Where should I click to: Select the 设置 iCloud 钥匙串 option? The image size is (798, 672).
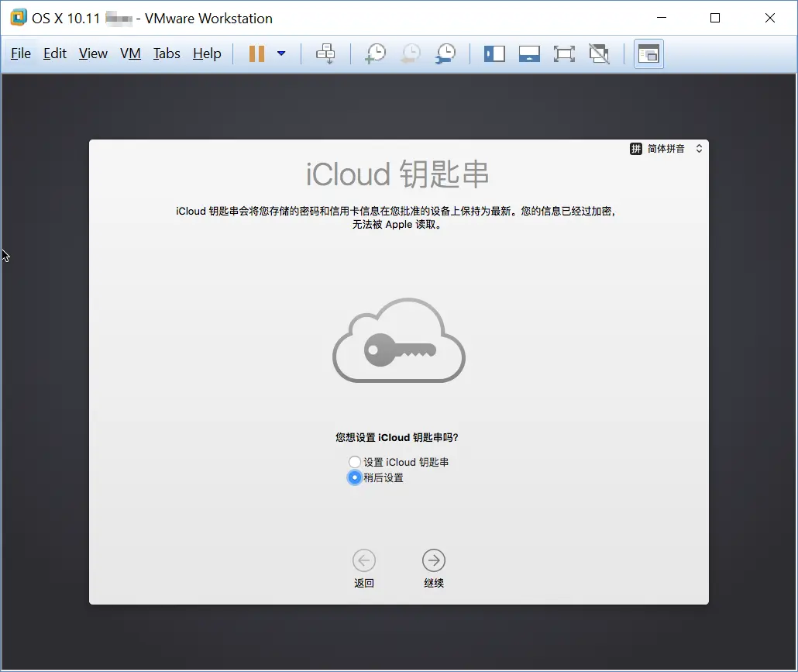354,461
